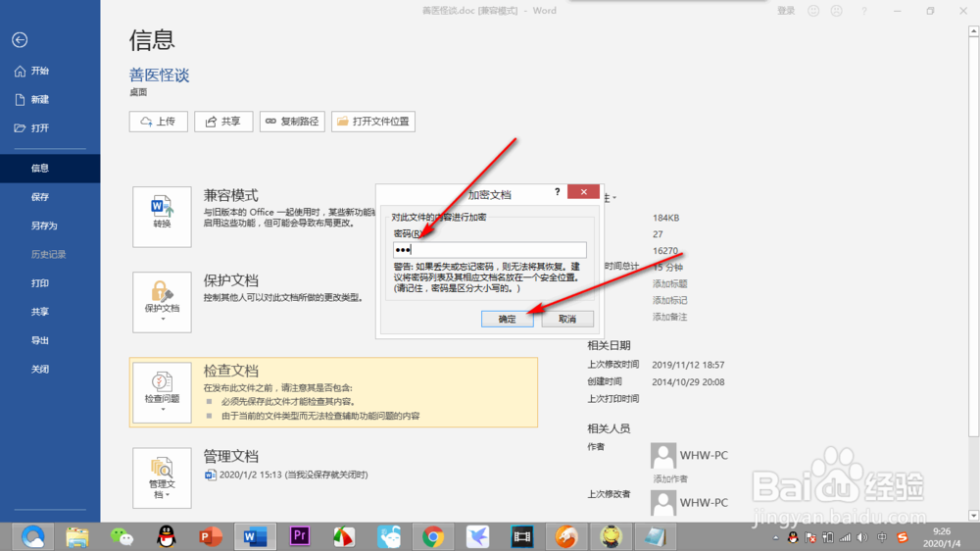980x551 pixels.
Task: Open Google Chrome from the taskbar
Action: [x=432, y=536]
